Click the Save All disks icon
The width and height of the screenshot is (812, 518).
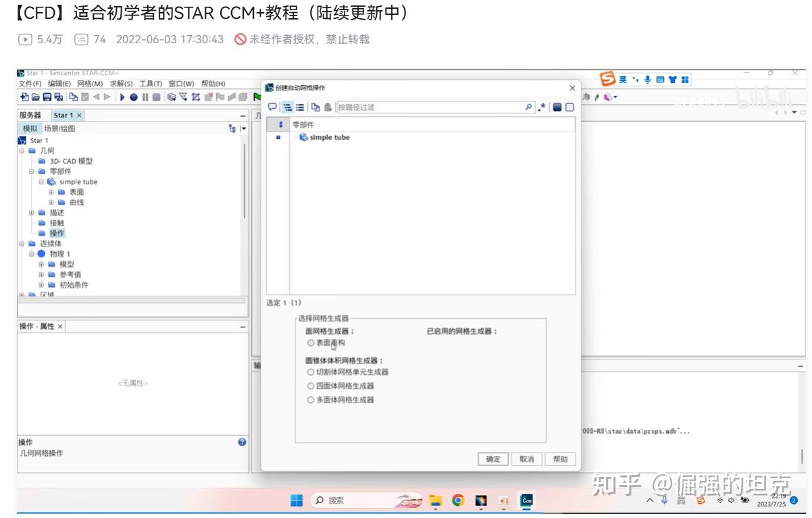[59, 97]
